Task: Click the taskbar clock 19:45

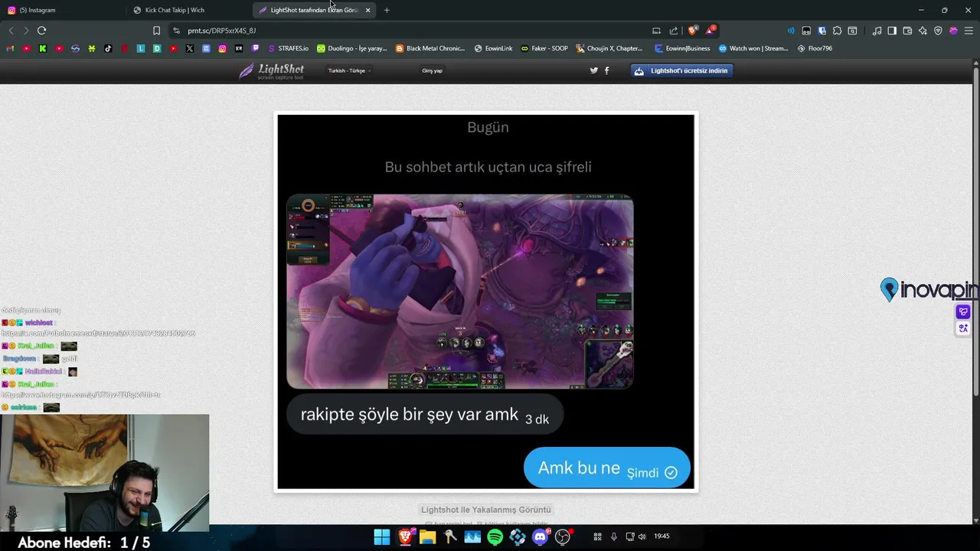Action: pyautogui.click(x=661, y=536)
